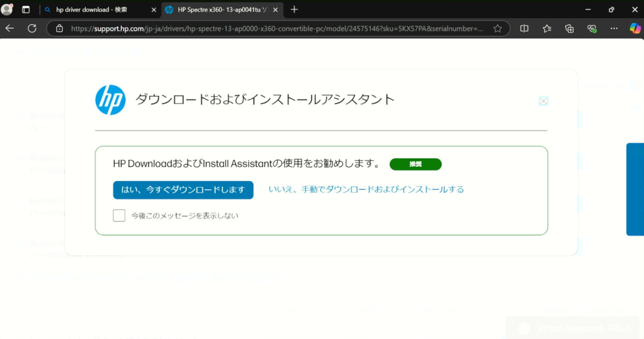644x339 pixels.
Task: Open Collections icon in toolbar
Action: [x=569, y=28]
